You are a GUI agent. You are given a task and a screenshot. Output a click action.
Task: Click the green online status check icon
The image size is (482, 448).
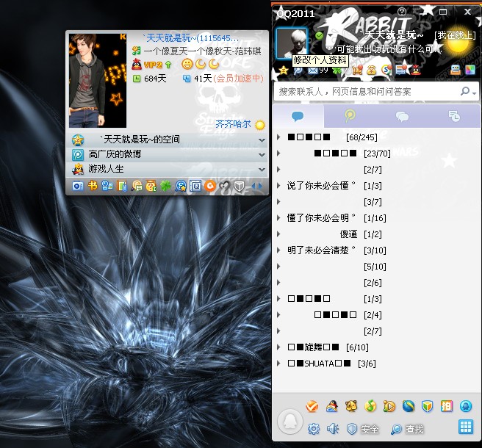(319, 36)
